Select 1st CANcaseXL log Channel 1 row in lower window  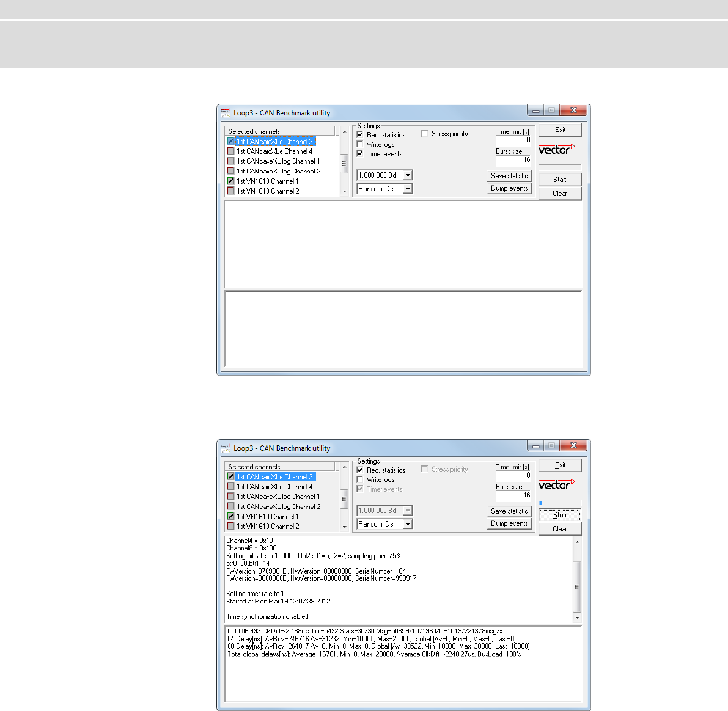(x=278, y=497)
